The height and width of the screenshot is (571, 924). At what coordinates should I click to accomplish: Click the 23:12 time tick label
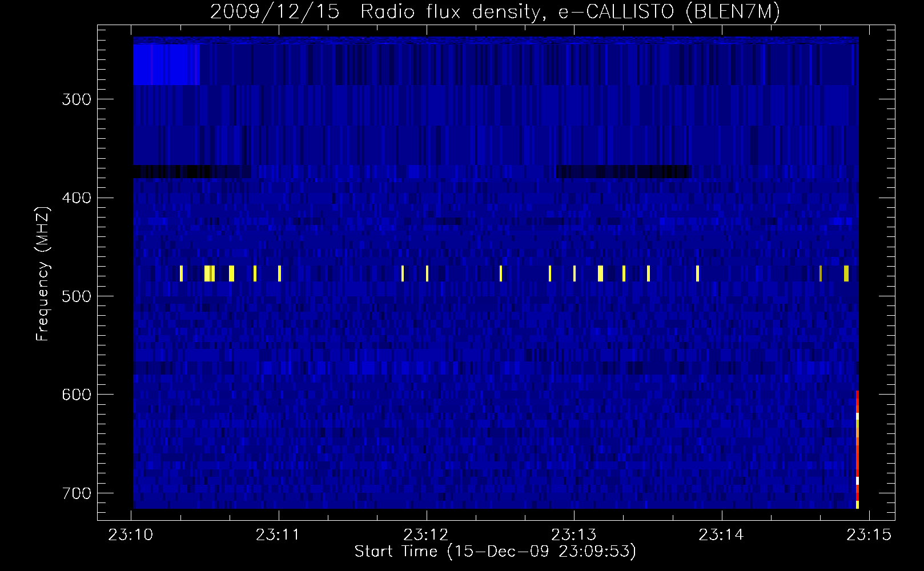pyautogui.click(x=426, y=535)
